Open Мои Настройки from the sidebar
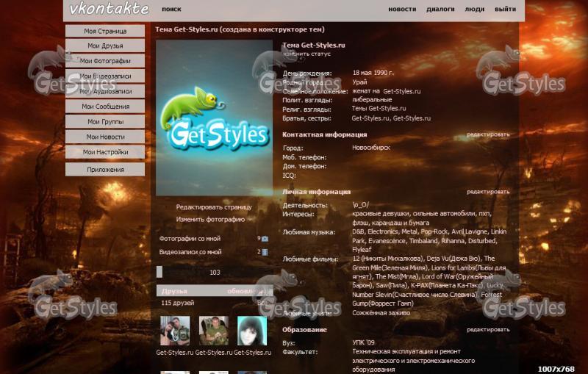This screenshot has width=588, height=374. 105,152
